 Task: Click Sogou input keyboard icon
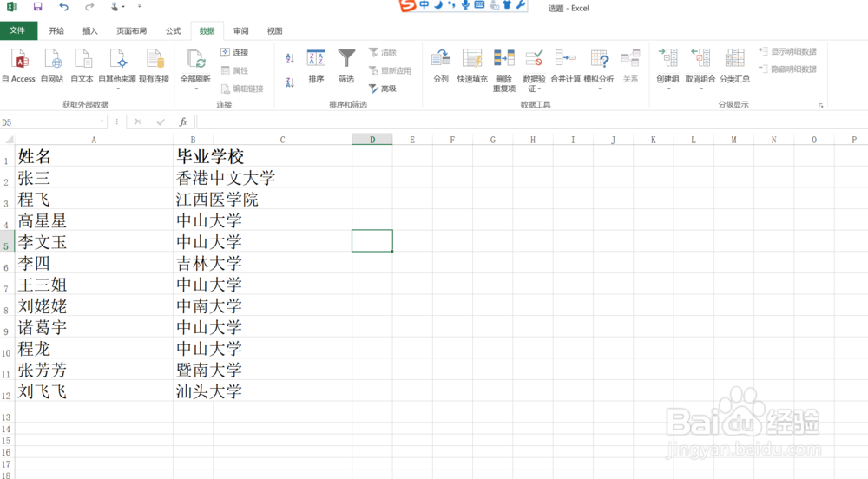point(479,5)
